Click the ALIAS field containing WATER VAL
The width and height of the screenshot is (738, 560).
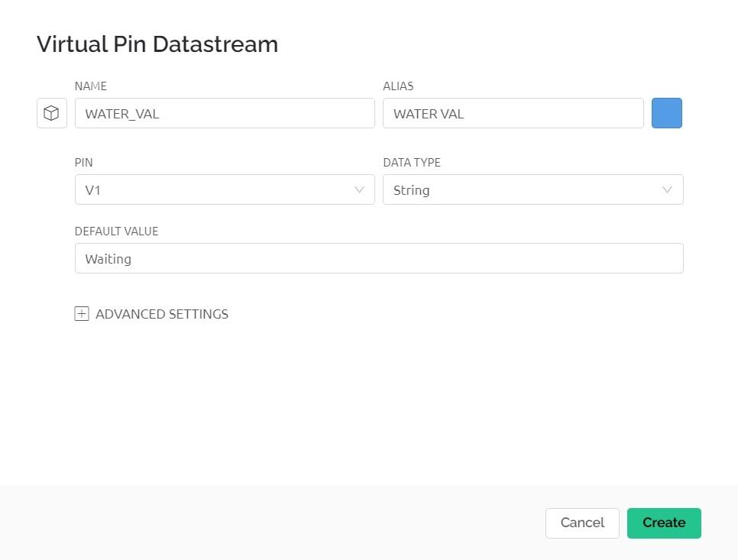point(513,113)
